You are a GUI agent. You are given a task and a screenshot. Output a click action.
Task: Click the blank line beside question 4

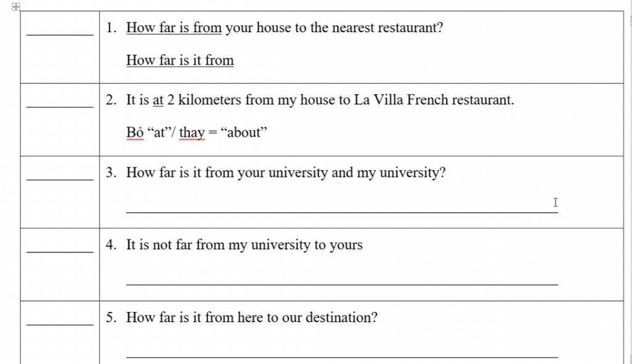click(60, 252)
